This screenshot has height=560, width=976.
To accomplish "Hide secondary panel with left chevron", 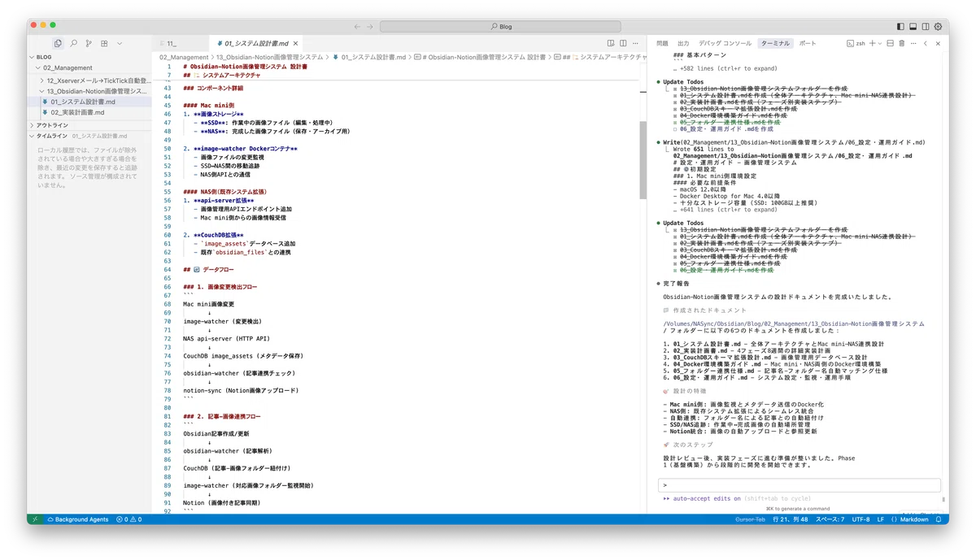I will tap(926, 43).
